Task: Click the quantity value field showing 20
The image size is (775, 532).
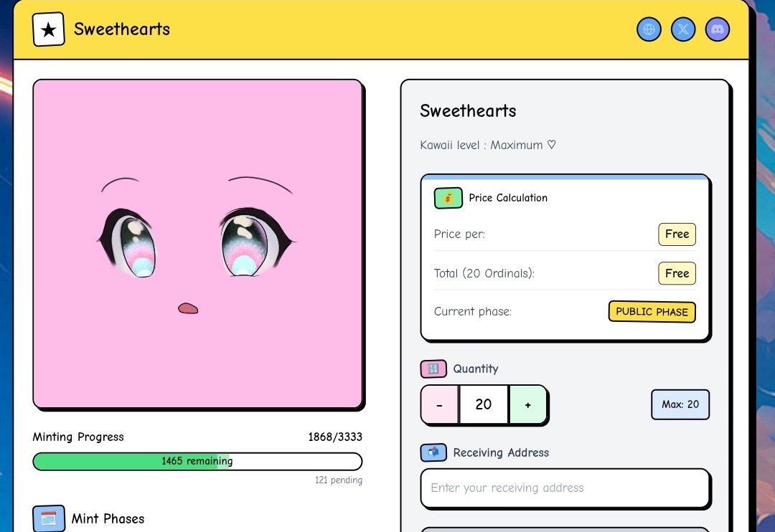Action: 484,404
